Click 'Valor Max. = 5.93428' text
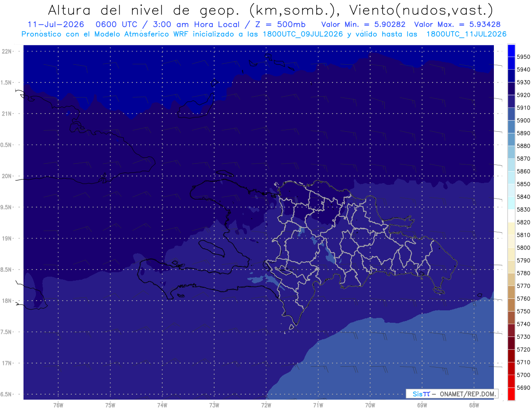532x411 pixels. (x=458, y=24)
